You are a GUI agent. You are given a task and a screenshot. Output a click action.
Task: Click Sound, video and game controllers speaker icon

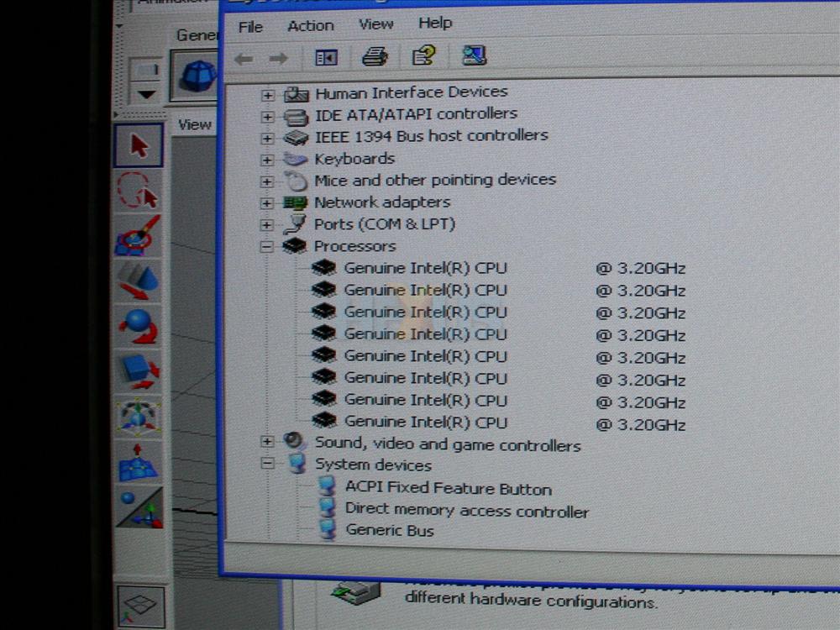[x=294, y=441]
